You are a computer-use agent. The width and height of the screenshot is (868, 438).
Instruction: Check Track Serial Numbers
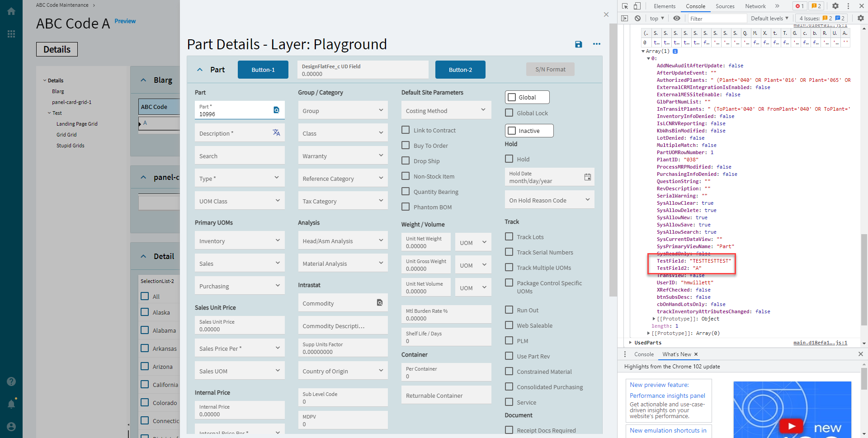[x=509, y=252]
